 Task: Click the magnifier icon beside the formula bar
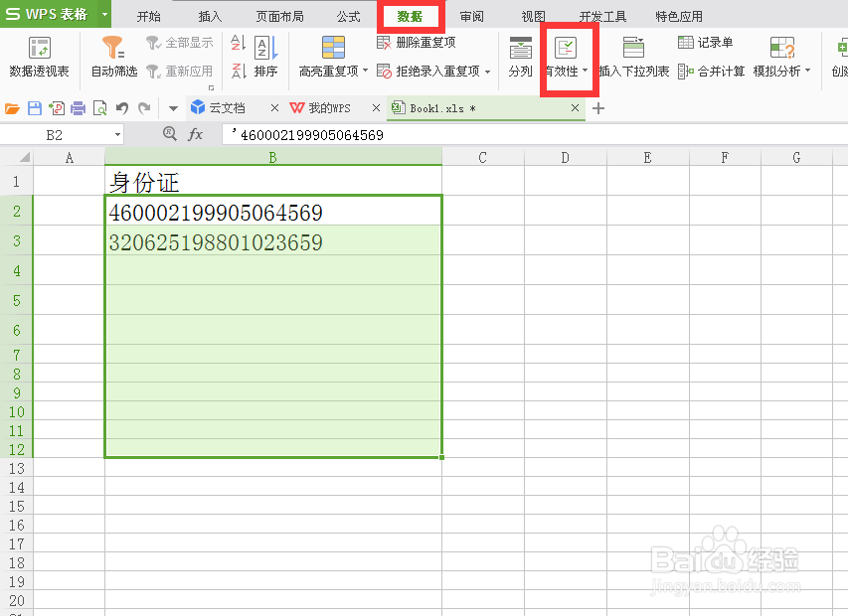169,132
